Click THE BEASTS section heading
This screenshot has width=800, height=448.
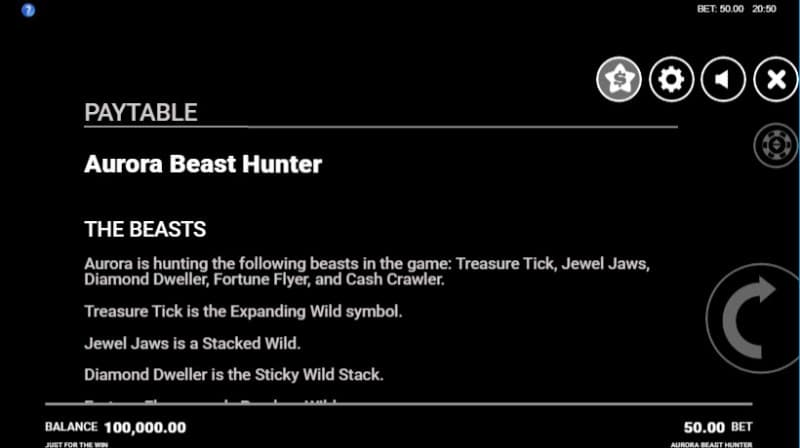point(145,229)
